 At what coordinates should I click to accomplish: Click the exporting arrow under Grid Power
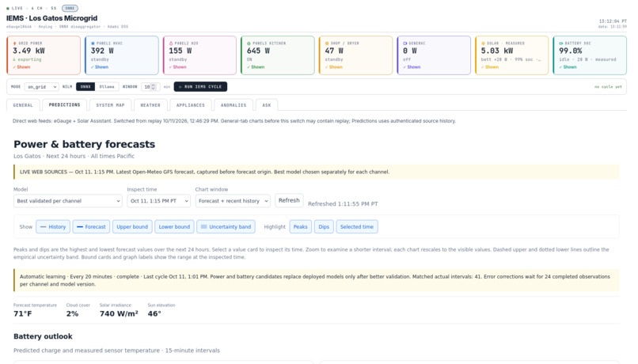click(x=14, y=59)
